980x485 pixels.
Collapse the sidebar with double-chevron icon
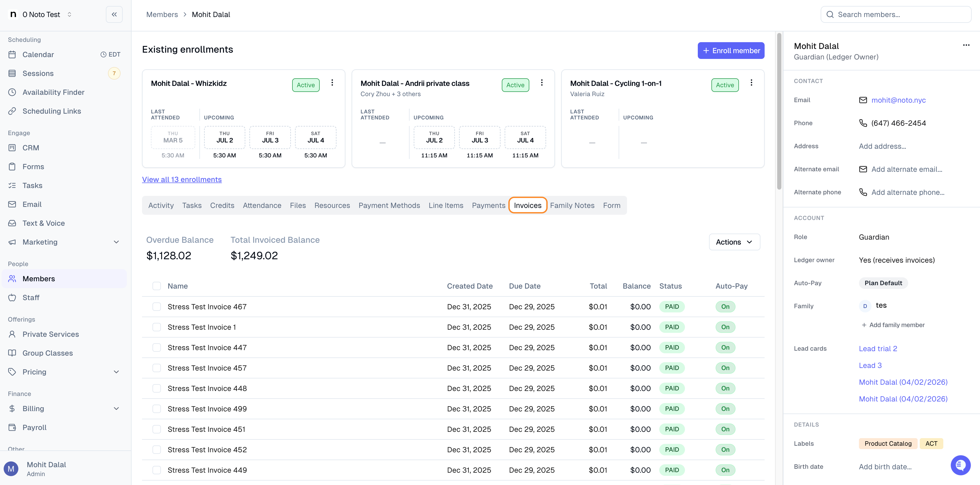[114, 14]
